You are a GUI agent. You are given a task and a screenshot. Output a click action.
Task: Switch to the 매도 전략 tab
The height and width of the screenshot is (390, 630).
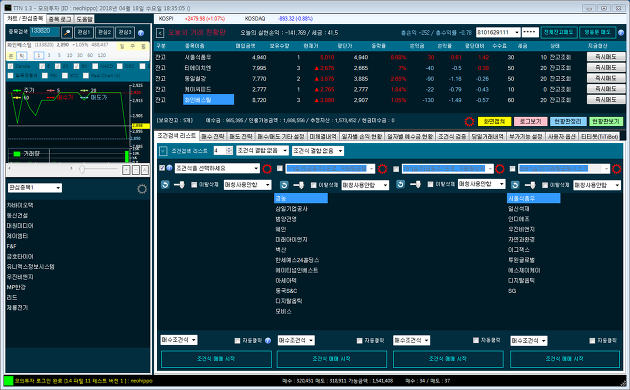click(x=241, y=137)
